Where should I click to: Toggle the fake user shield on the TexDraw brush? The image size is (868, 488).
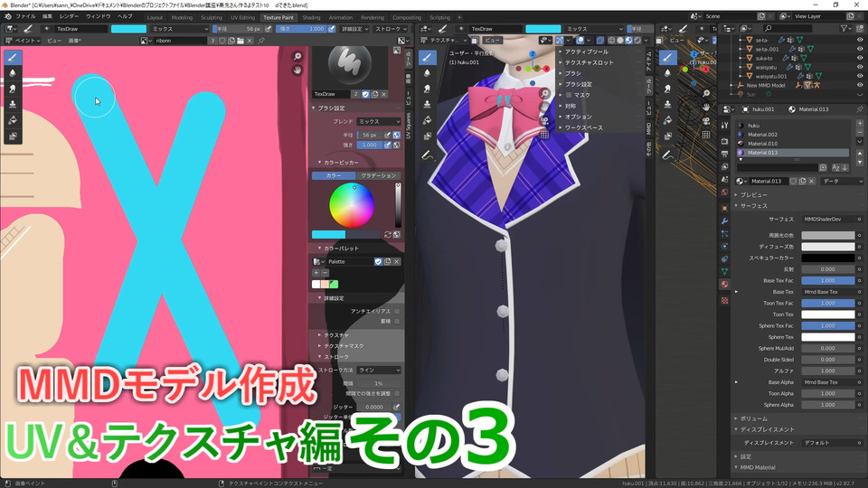(x=365, y=94)
